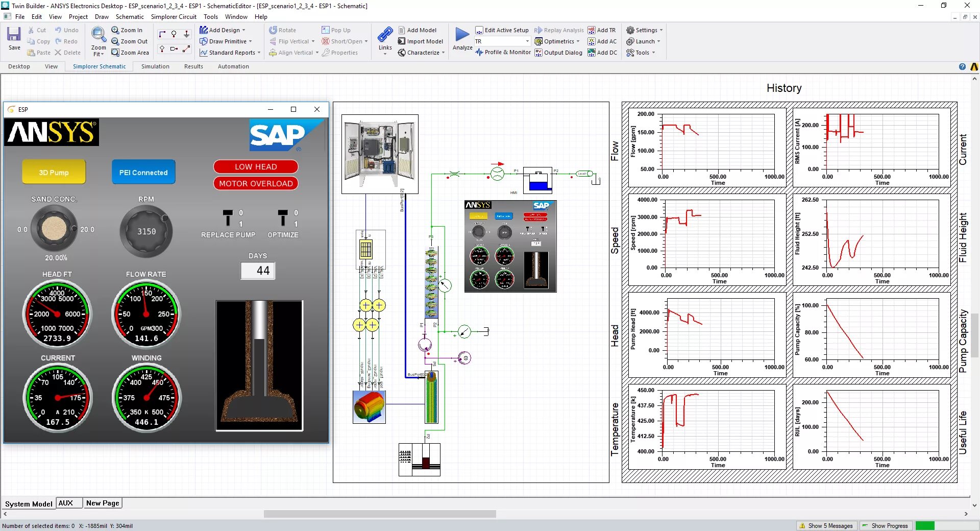Click the Delete tool

click(67, 53)
